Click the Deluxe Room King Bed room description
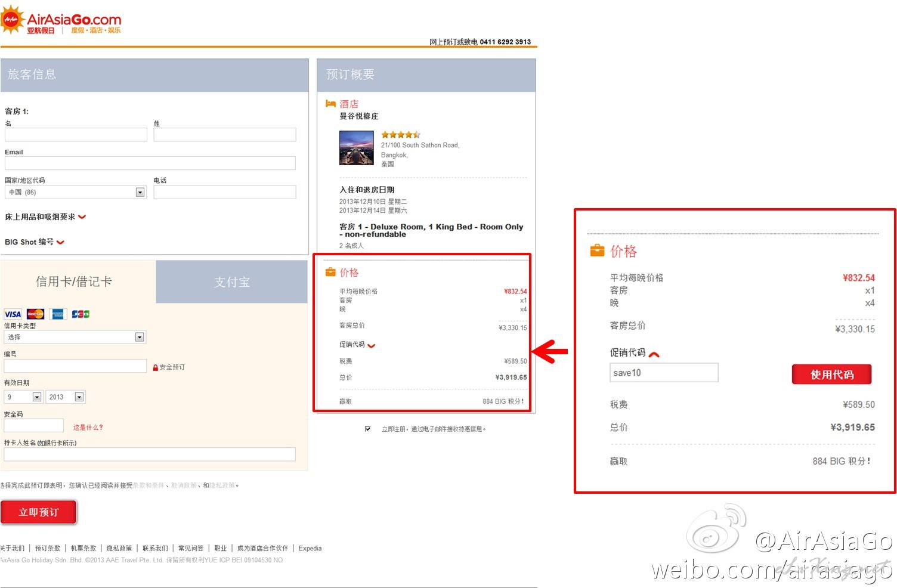Image resolution: width=897 pixels, height=588 pixels. point(431,230)
